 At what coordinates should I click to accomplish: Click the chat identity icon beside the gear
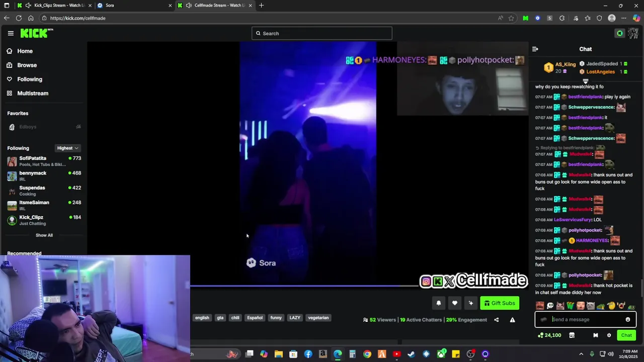(x=595, y=335)
